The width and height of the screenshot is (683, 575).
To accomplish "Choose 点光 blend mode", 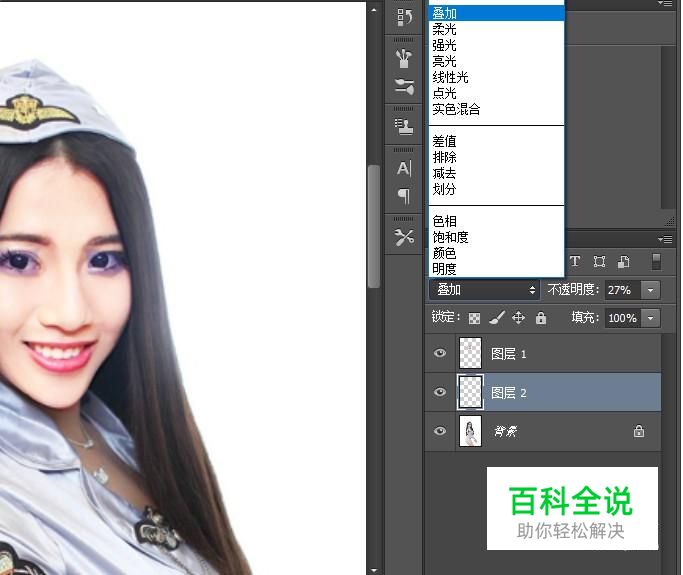I will click(497, 93).
